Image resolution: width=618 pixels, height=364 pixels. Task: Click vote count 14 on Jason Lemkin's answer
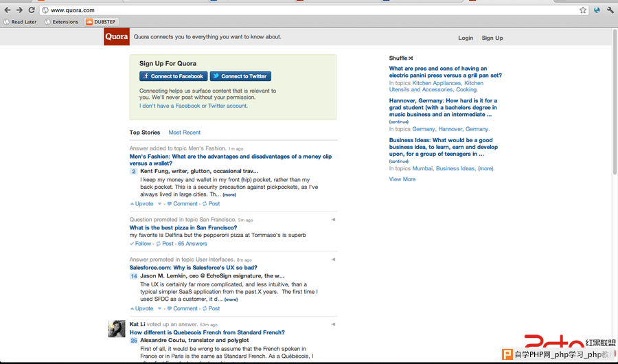tap(134, 276)
